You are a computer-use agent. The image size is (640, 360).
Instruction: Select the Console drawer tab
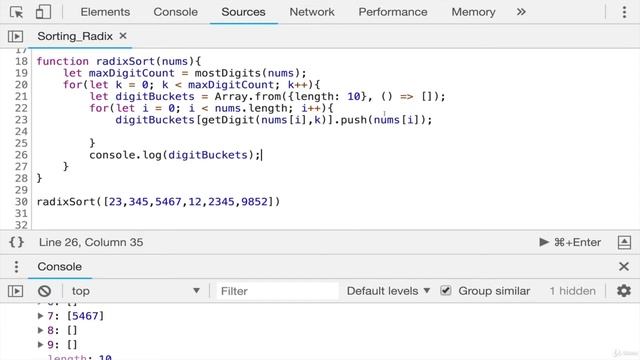tap(60, 267)
